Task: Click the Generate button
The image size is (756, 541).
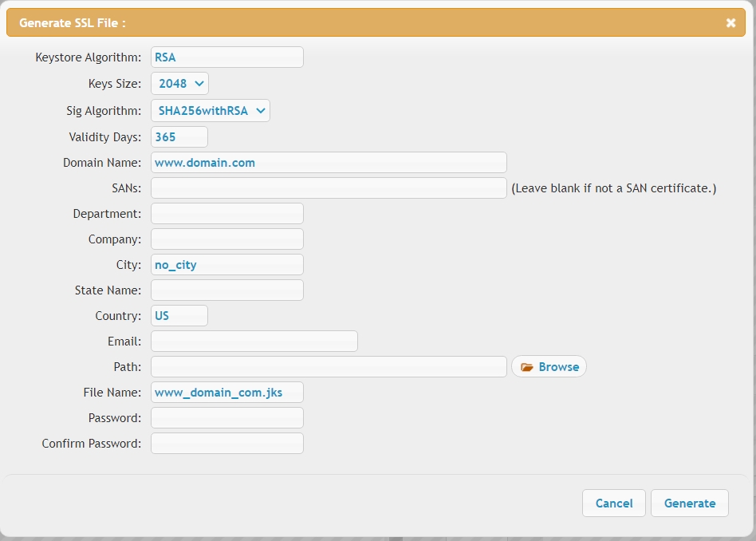Action: click(690, 503)
